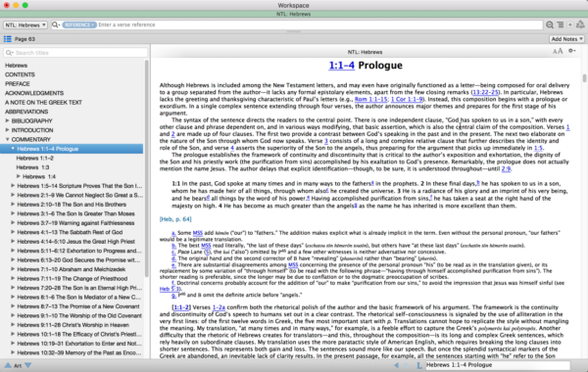Screen dimensions: 588x372
Task: Click the search magnifier icon in the reference bar
Action: tap(56, 24)
